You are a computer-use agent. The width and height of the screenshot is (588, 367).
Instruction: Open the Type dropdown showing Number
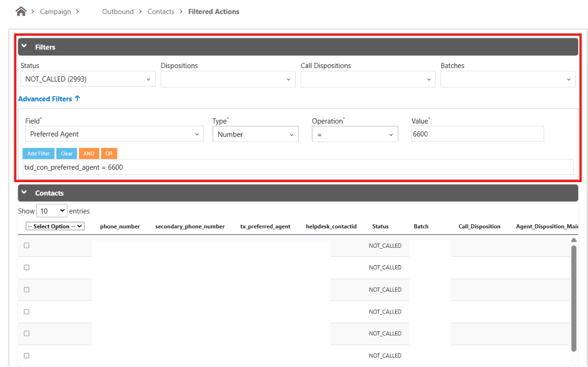256,134
